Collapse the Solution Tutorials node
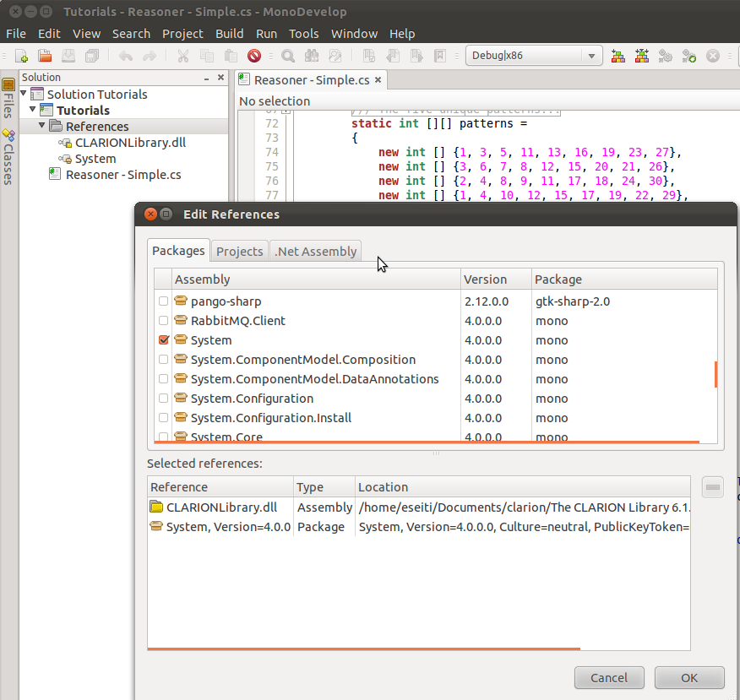This screenshot has width=740, height=700. pos(24,94)
